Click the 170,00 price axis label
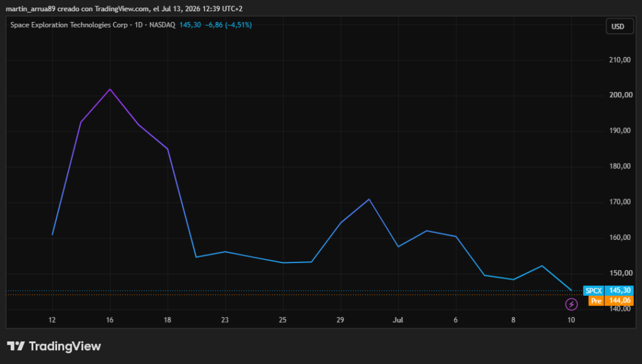The height and width of the screenshot is (364, 642). (x=620, y=202)
